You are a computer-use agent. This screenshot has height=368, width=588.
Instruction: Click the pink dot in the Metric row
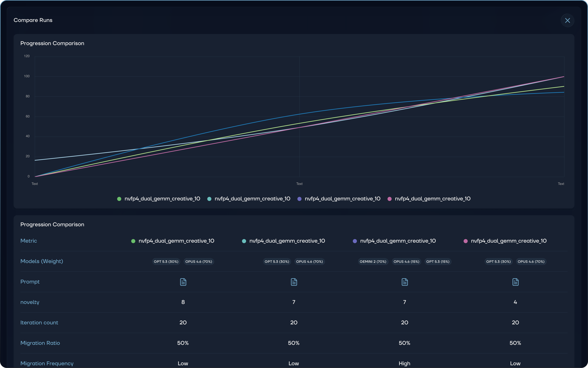(x=466, y=241)
